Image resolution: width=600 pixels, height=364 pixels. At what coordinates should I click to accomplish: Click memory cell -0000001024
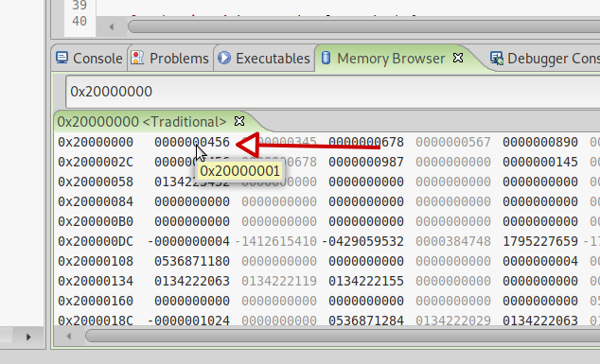[188, 321]
